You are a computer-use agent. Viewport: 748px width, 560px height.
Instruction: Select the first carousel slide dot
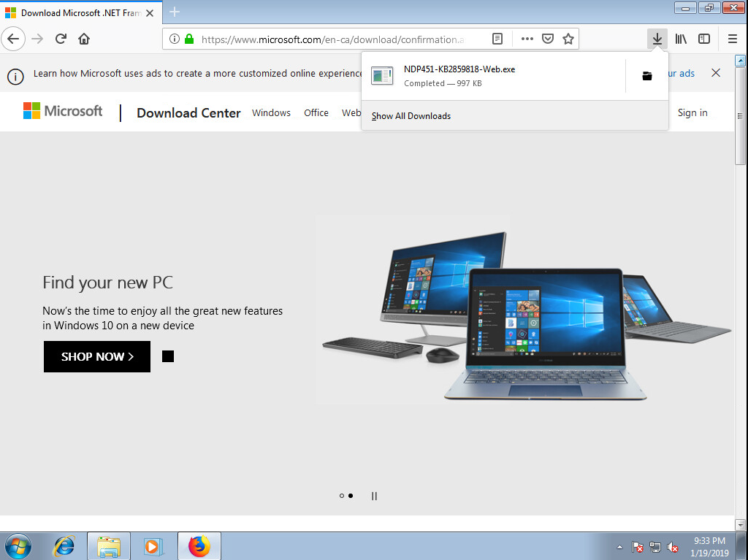342,496
